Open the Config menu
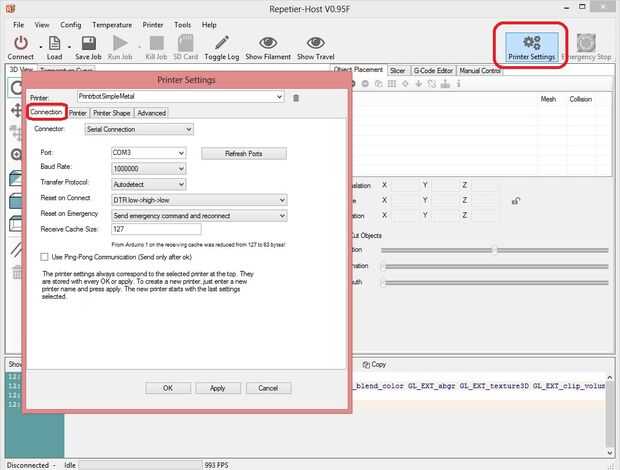 coord(70,25)
